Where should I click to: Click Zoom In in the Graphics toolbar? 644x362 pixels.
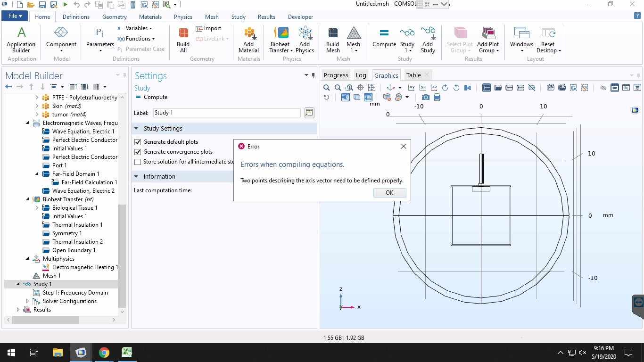pyautogui.click(x=326, y=88)
